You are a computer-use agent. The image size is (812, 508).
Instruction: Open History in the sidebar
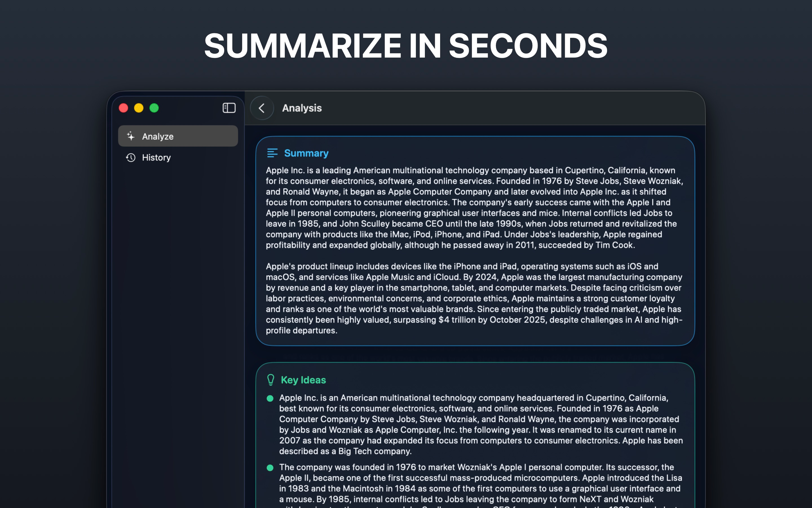point(178,157)
